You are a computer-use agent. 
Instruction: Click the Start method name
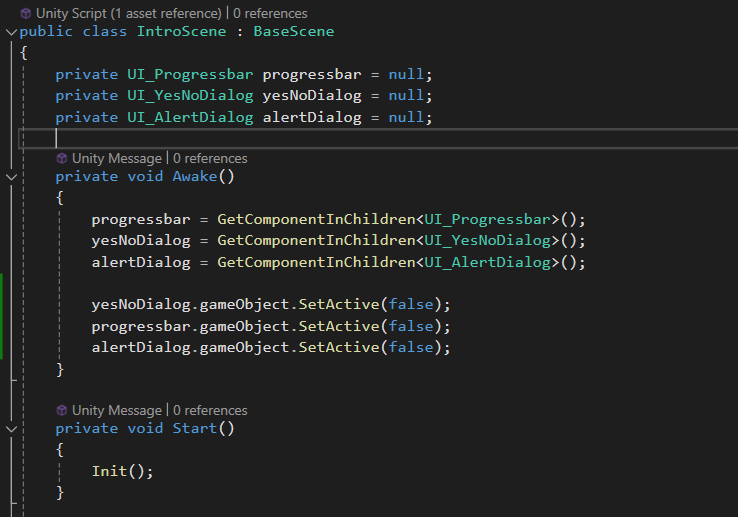click(x=195, y=428)
